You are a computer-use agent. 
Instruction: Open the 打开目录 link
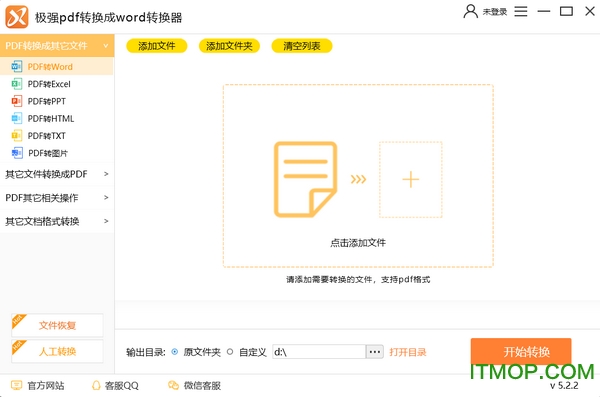(408, 352)
